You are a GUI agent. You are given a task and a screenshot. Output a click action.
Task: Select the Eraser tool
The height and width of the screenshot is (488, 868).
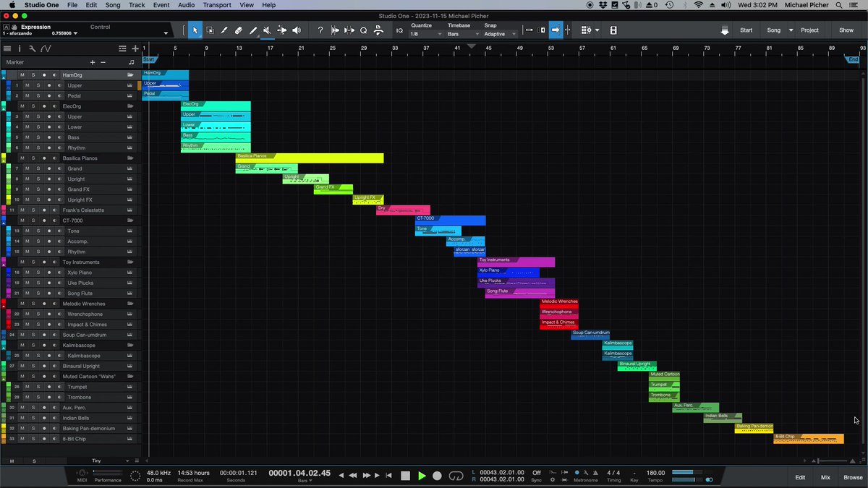[x=239, y=30]
